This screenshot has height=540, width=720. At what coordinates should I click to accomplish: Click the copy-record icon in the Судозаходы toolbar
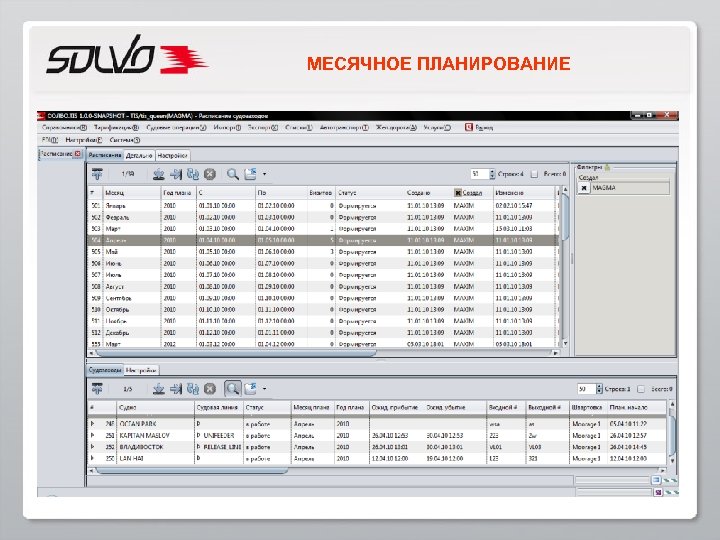pyautogui.click(x=193, y=389)
